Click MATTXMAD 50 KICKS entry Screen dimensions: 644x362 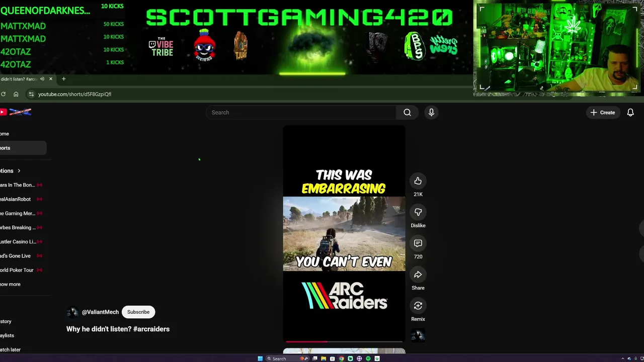click(x=62, y=26)
